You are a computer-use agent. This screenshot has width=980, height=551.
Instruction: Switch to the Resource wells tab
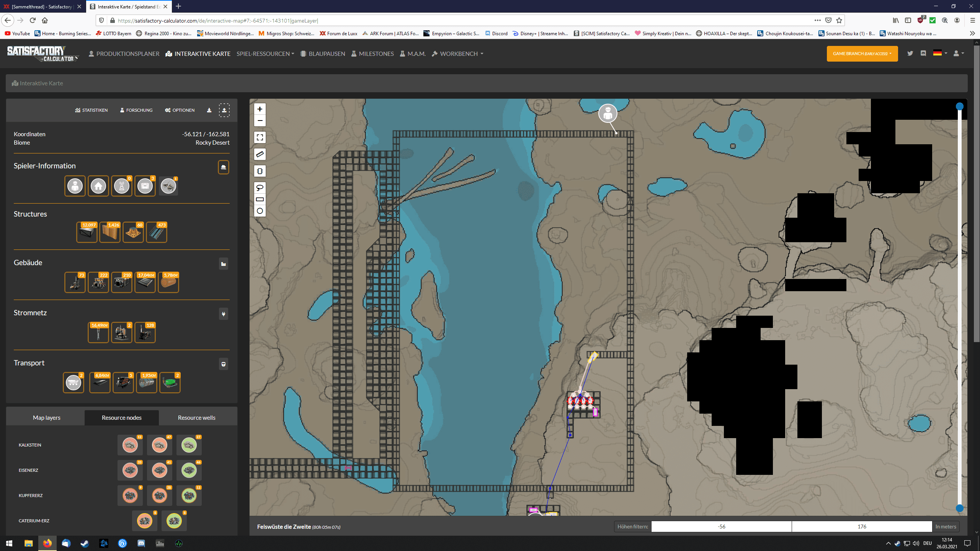click(x=197, y=417)
